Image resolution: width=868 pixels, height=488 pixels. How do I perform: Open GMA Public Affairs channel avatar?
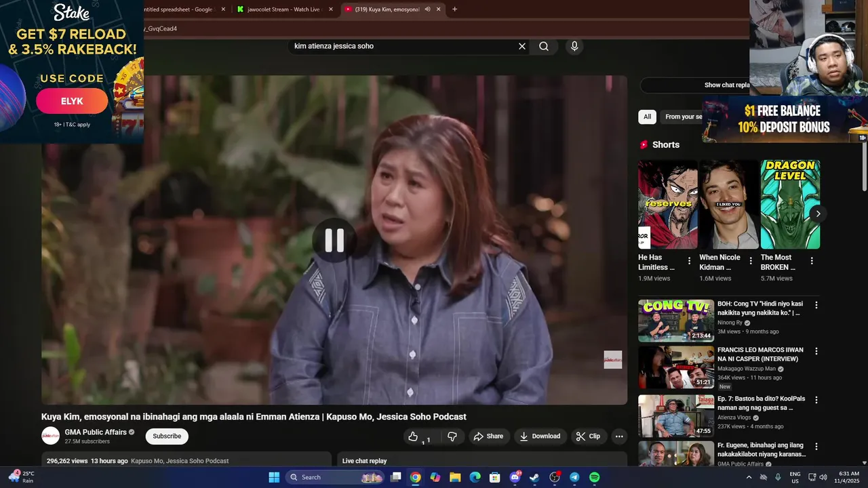click(50, 436)
